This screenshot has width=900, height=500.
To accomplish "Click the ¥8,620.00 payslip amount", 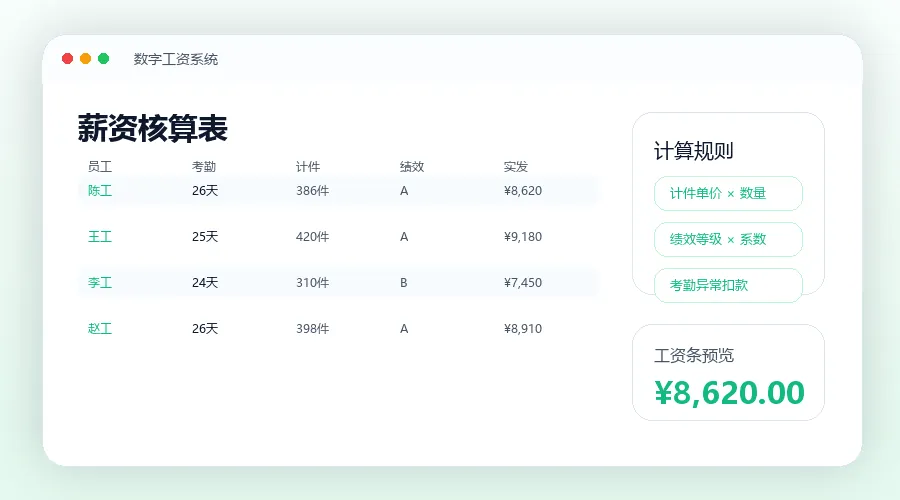I will [730, 393].
